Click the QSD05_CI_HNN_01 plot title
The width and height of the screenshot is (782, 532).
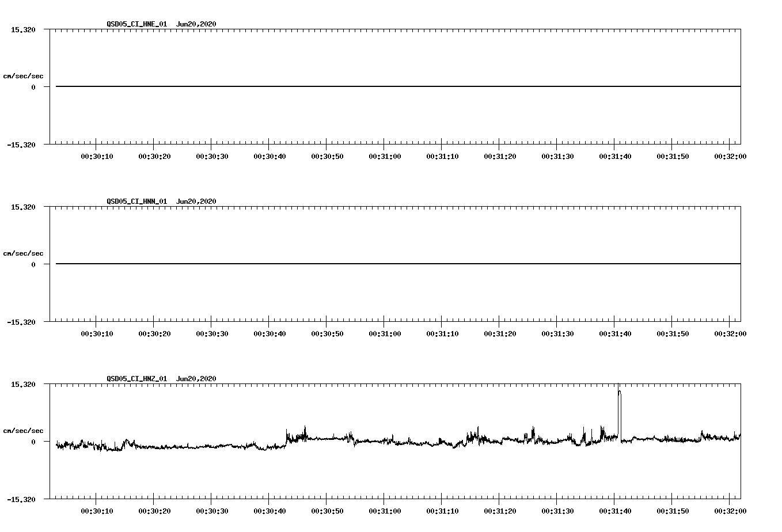(x=161, y=202)
